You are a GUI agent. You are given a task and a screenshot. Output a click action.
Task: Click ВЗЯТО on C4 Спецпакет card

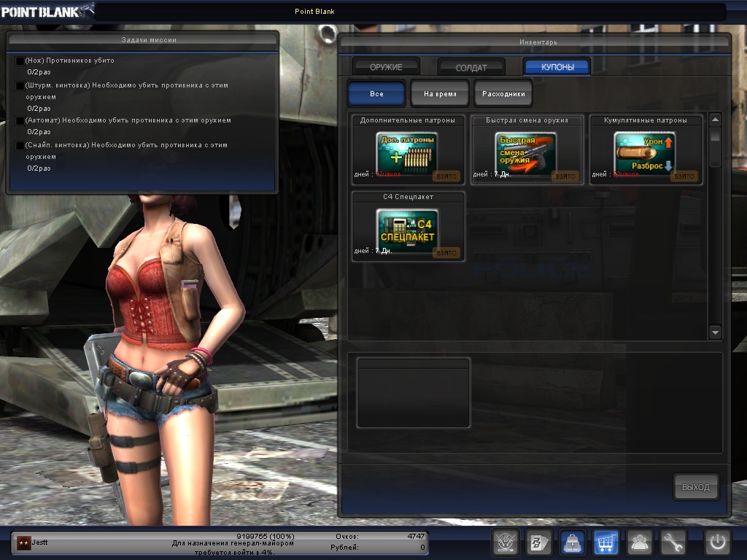[x=446, y=253]
